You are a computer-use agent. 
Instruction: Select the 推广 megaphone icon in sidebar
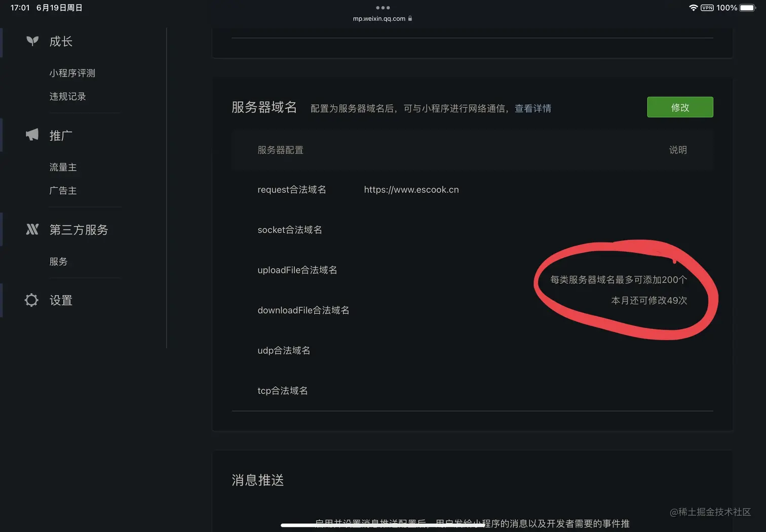pos(31,135)
